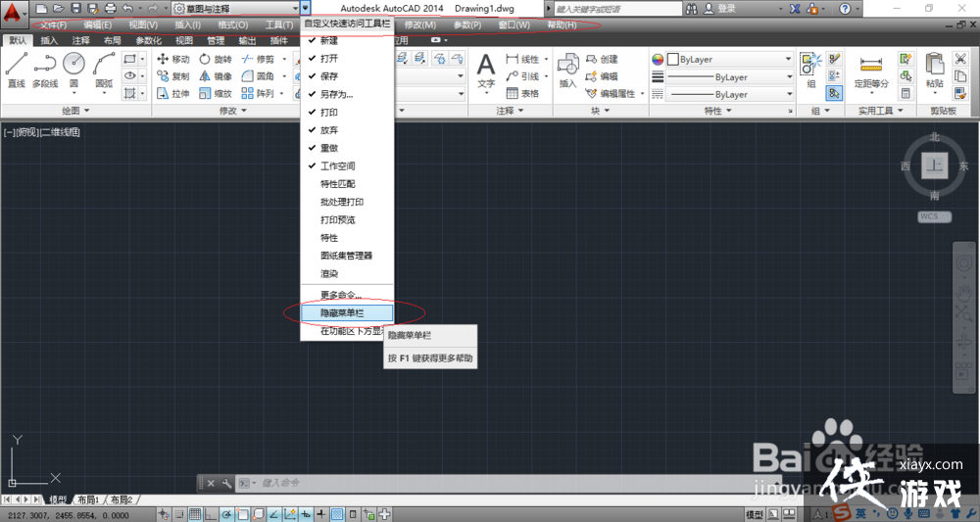
Task: Click the Plot printer icon in quick access toolbar
Action: click(111, 9)
